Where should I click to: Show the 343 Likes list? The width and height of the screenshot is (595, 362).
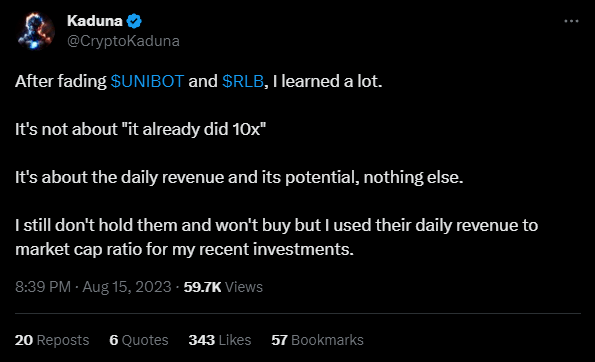220,340
